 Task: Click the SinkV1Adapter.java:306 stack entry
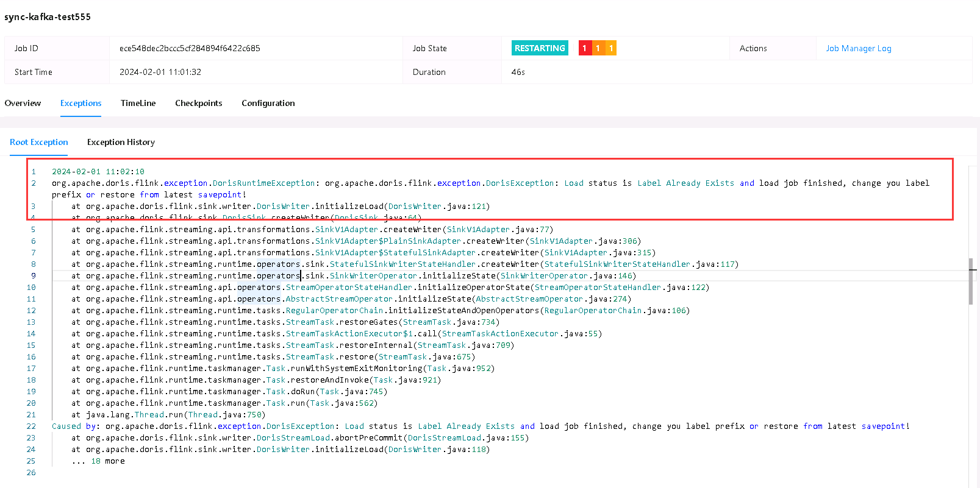click(x=356, y=241)
